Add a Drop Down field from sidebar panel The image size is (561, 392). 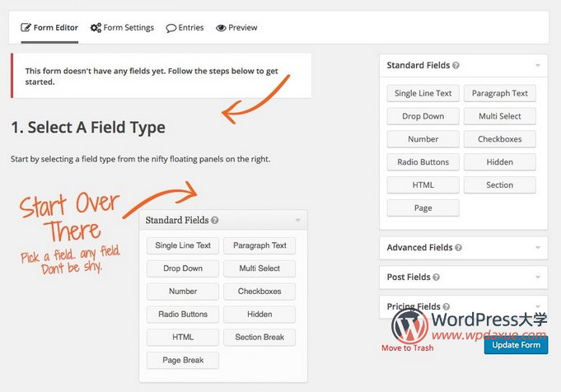423,116
